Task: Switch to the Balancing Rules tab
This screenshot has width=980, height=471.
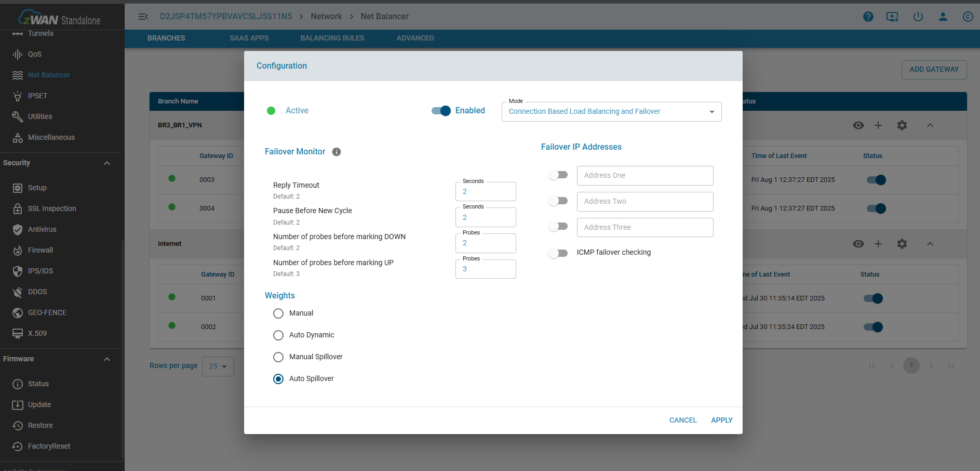Action: point(332,38)
